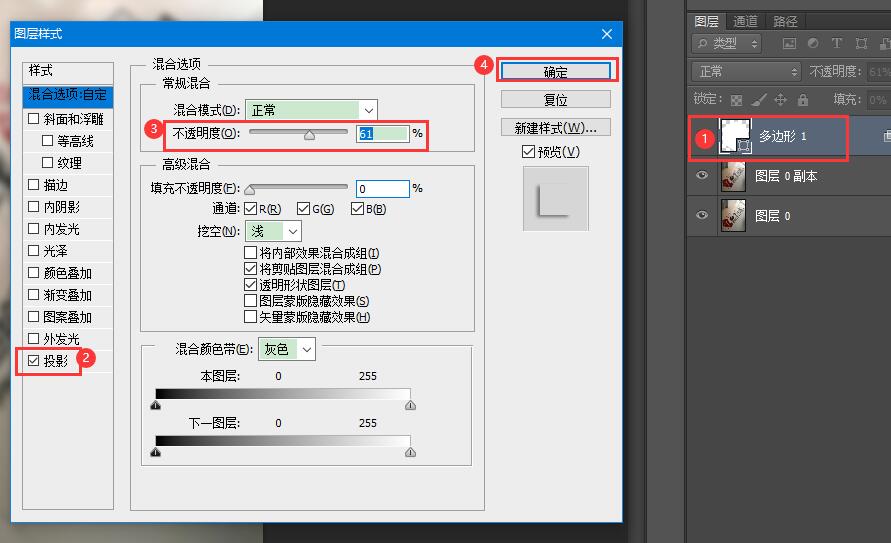This screenshot has width=891, height=543.
Task: Uncheck the 预览 preview checkbox
Action: pos(528,151)
